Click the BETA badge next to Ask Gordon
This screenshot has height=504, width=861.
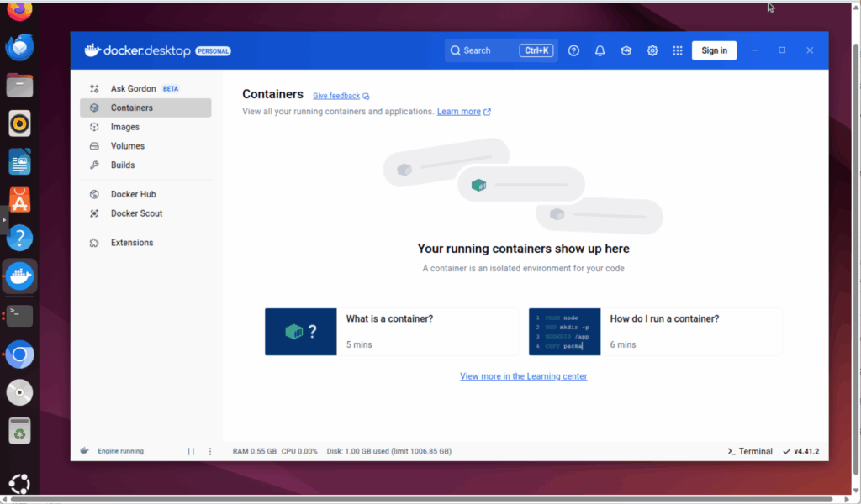pyautogui.click(x=171, y=88)
